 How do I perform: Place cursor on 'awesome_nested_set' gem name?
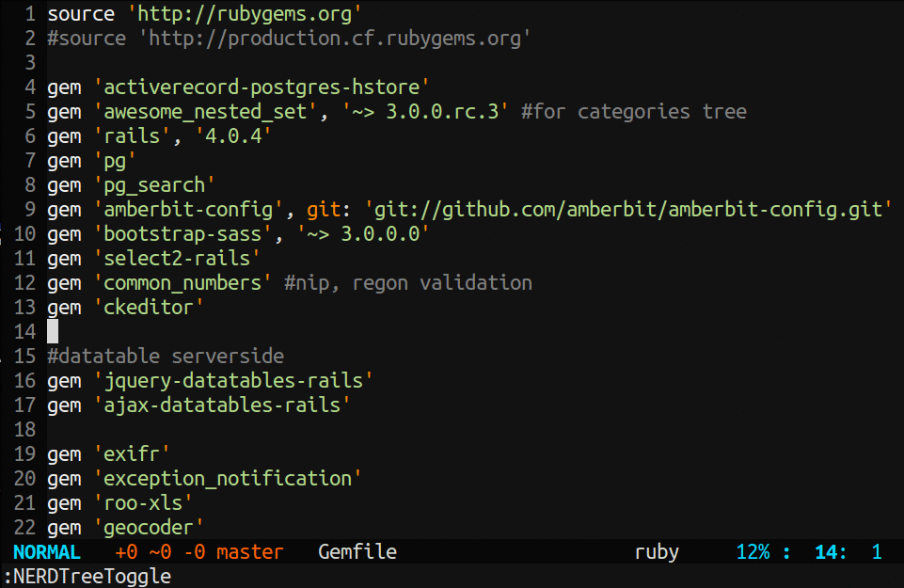tap(205, 111)
